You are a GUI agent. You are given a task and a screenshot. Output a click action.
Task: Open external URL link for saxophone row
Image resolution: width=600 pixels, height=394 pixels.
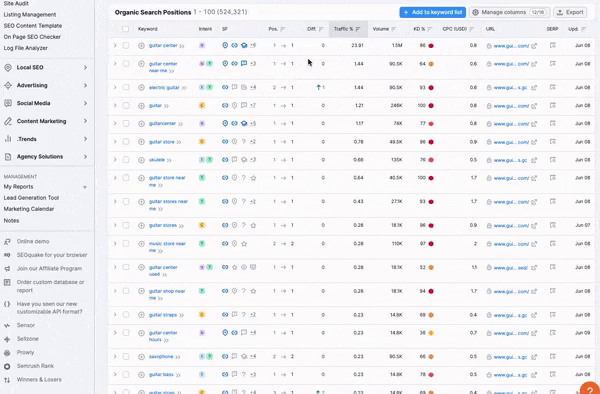(x=534, y=357)
